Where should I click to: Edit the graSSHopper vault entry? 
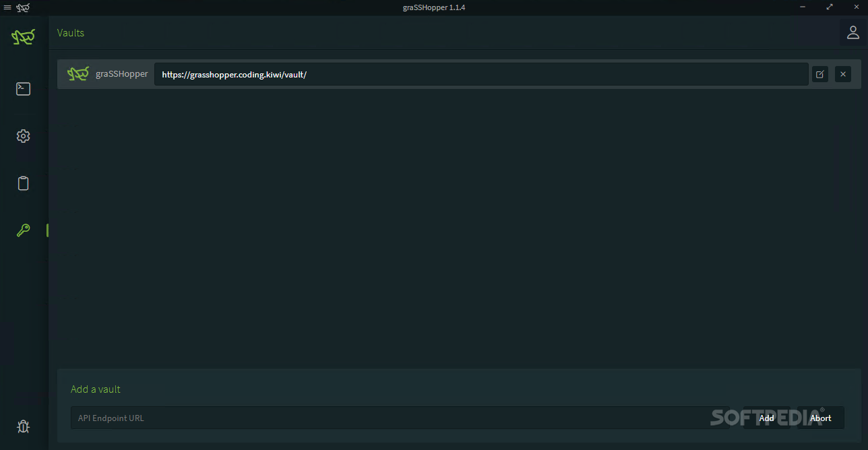[819, 74]
